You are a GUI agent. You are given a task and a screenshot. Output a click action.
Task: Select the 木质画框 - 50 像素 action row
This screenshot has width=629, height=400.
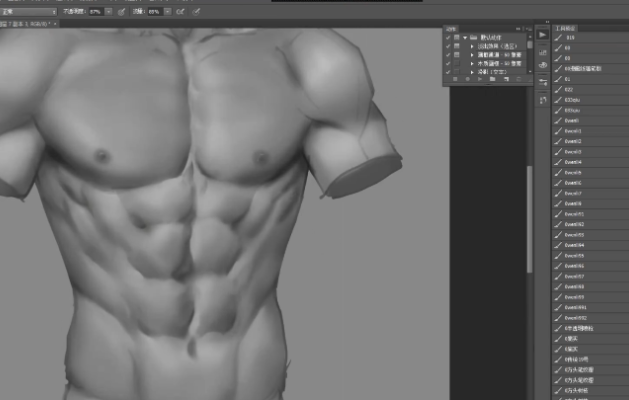tap(485, 63)
